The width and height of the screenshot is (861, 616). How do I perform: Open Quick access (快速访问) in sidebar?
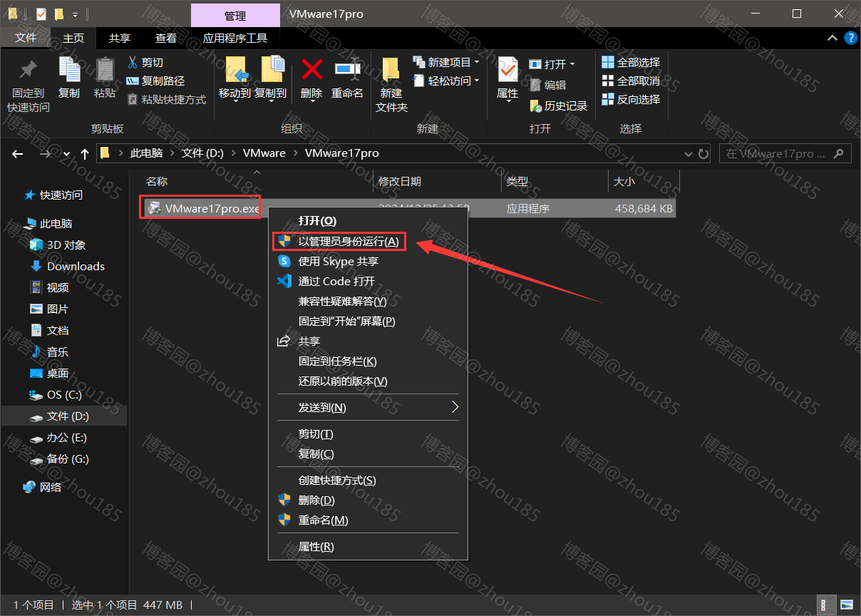click(61, 195)
